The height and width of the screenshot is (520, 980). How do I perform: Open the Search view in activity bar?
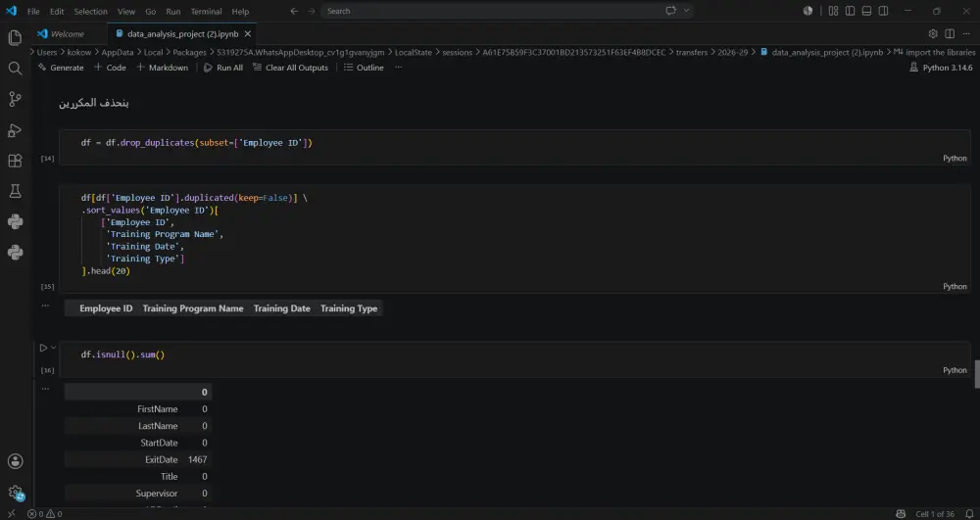[x=15, y=68]
